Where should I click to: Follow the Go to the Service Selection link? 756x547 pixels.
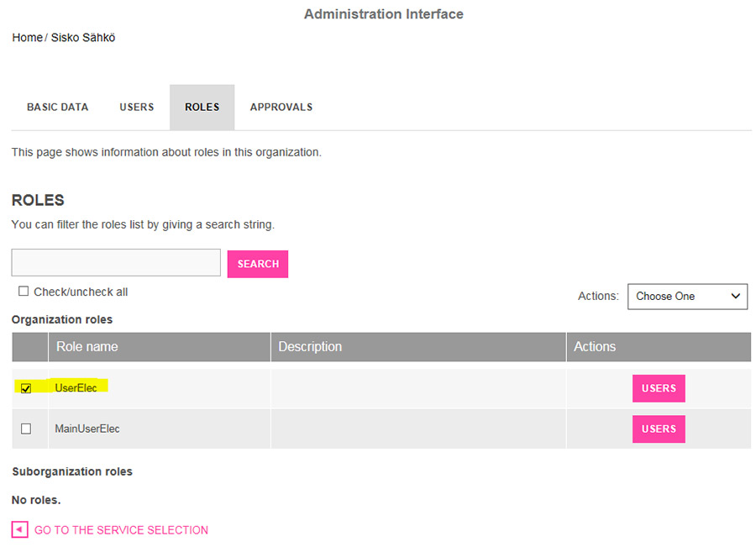pos(121,530)
